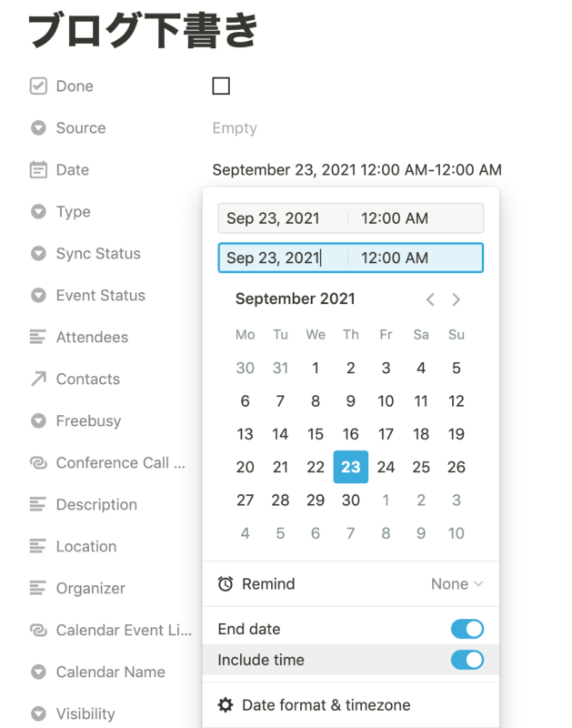Viewport: 572px width, 728px height.
Task: Turn off the End date toggle
Action: [x=467, y=629]
